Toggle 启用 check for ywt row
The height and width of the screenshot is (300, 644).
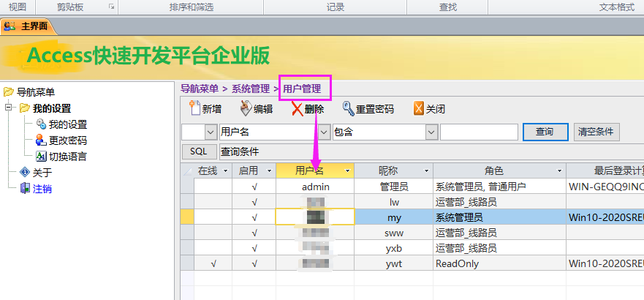254,263
